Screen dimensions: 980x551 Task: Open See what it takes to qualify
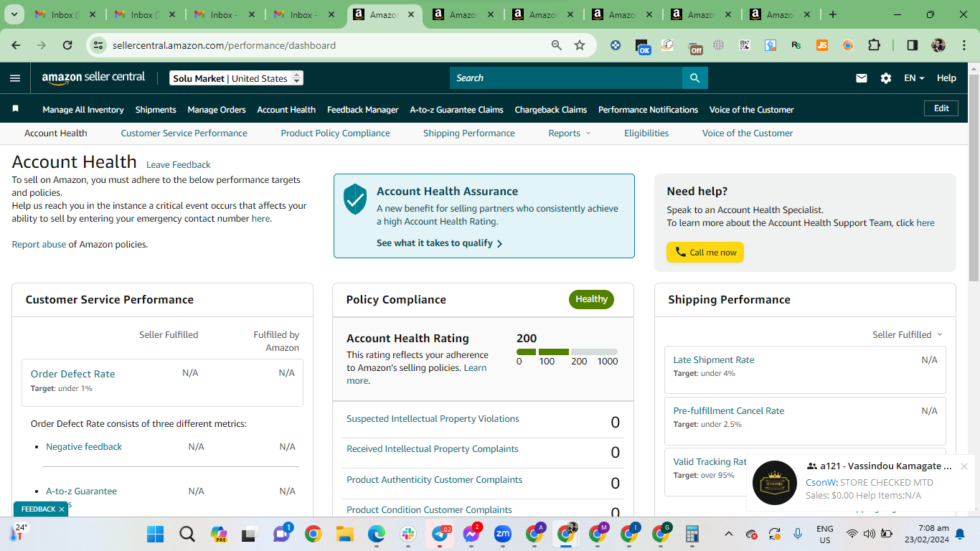(x=439, y=243)
